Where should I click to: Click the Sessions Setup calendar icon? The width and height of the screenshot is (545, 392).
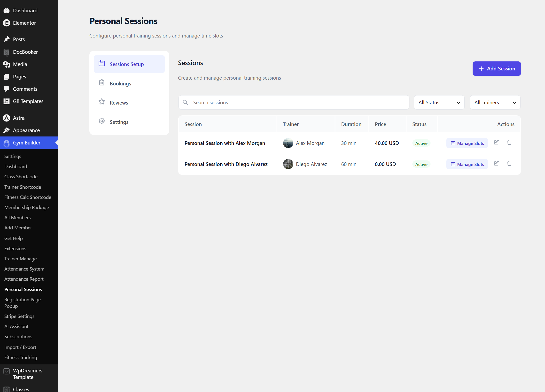pos(102,63)
